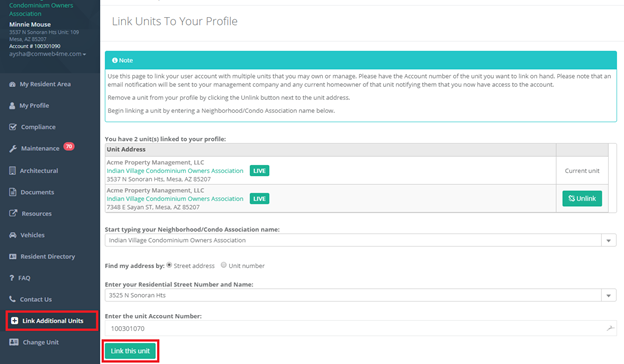This screenshot has width=624, height=364.
Task: Click the Documents file icon
Action: click(13, 192)
